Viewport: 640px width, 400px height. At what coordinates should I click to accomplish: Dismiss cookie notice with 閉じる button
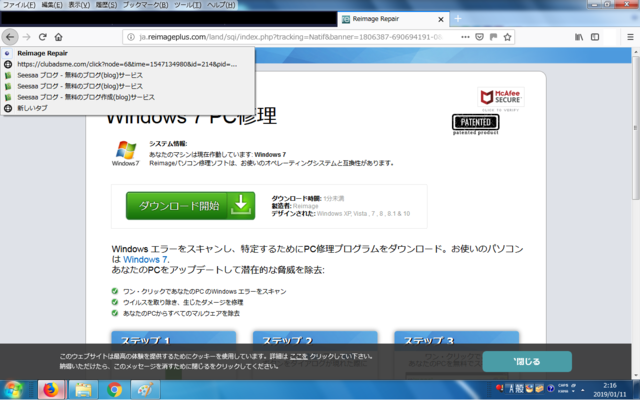527,361
